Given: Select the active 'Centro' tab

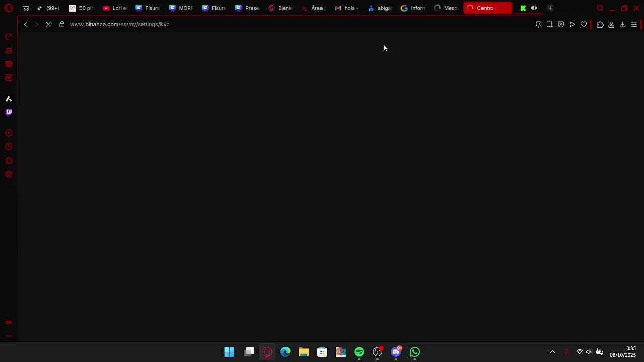Looking at the screenshot, I should click(488, 8).
